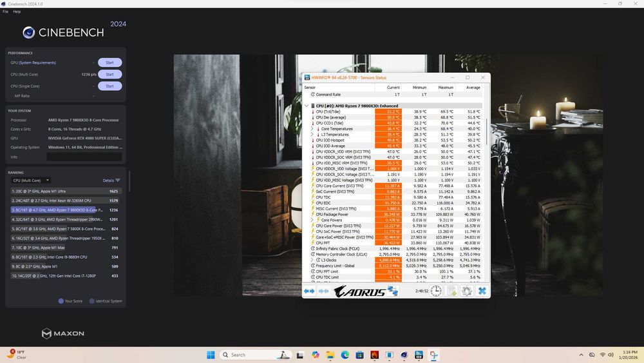Select the Intel Xeon W-3265M ranking row
Viewport: 644px width, 363px height.
click(x=66, y=201)
